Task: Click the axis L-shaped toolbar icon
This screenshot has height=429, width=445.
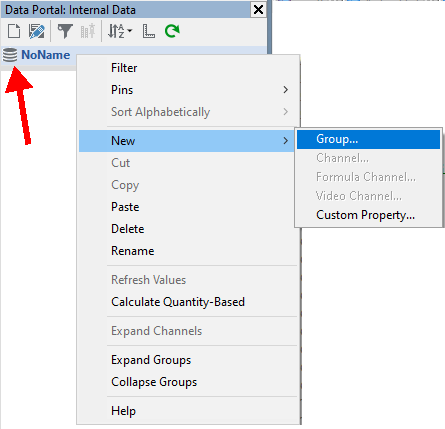Action: pos(148,31)
